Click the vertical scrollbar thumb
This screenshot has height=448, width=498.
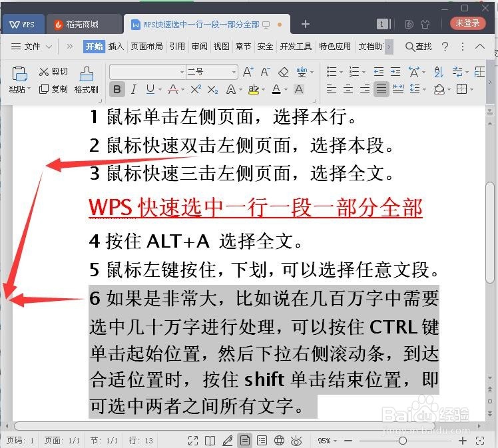click(490, 233)
